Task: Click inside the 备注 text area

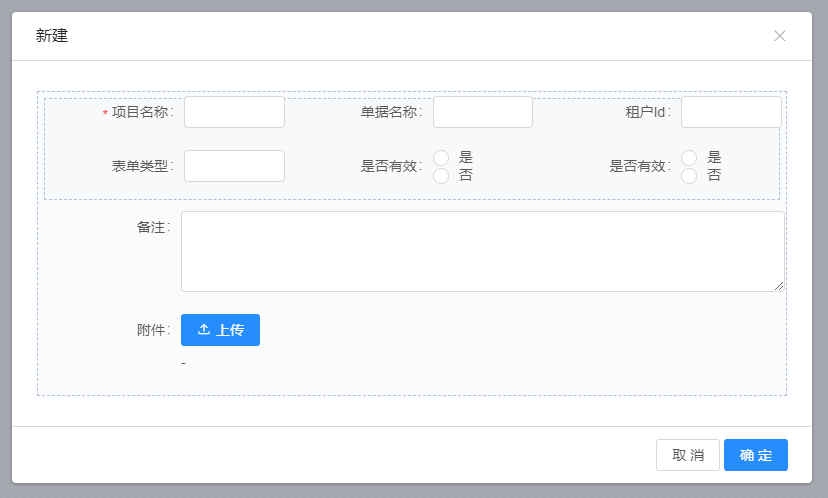Action: point(482,251)
